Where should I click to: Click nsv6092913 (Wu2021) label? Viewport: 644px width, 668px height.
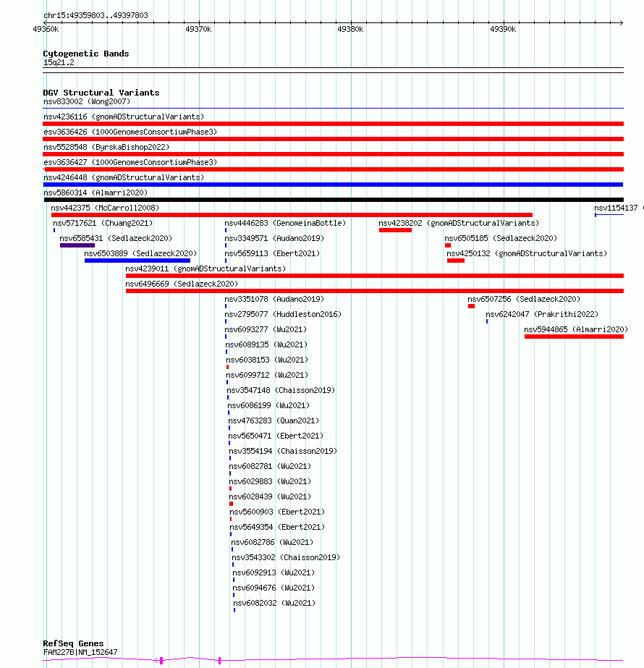coord(274,572)
